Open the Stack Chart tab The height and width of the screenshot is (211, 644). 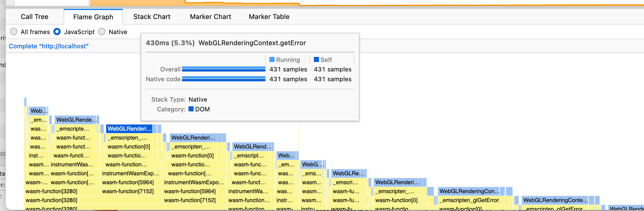click(152, 17)
